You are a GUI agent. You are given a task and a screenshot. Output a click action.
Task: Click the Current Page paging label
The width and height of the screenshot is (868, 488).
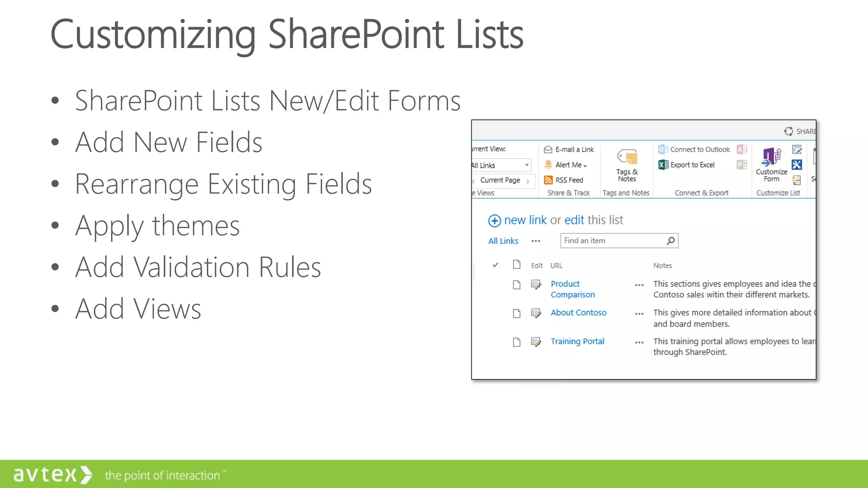500,180
